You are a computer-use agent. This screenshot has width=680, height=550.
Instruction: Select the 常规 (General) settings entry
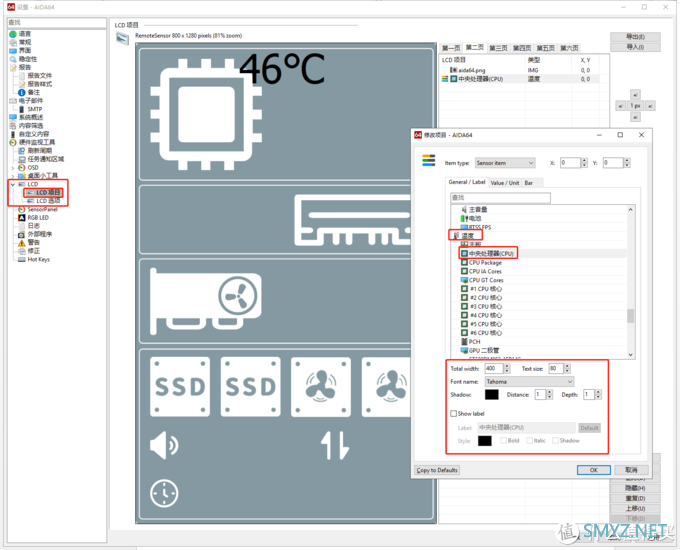click(25, 42)
